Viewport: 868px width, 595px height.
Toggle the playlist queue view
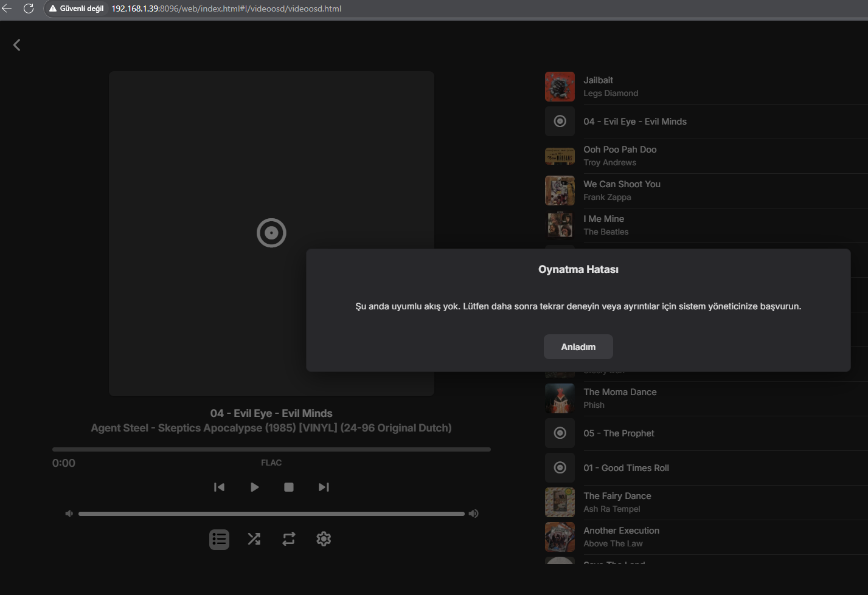[x=220, y=539]
